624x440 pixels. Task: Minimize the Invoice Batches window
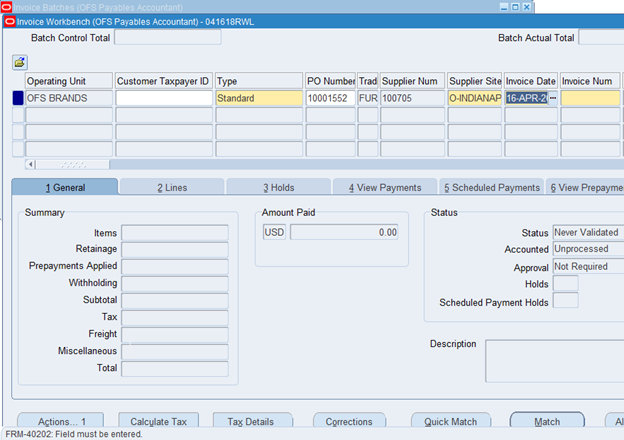click(x=504, y=7)
